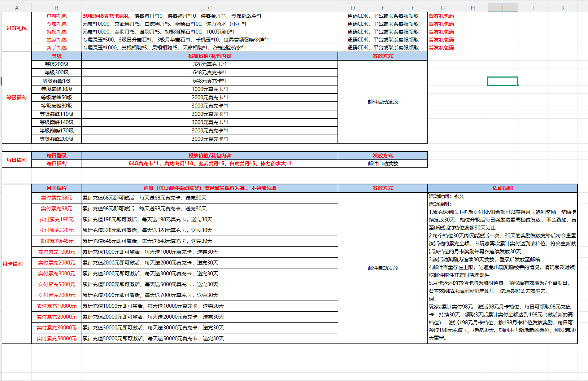
Task: Click the active green-bordered empty cell
Action: click(x=502, y=81)
